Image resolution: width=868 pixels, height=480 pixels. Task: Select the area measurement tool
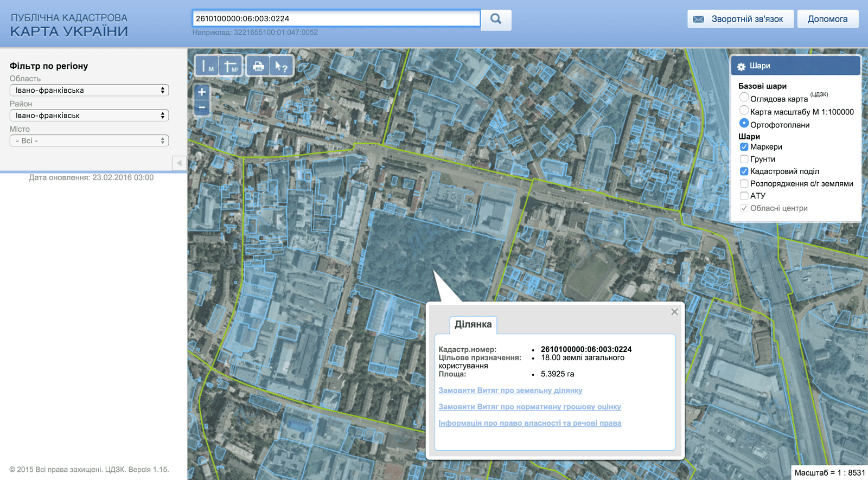coord(231,66)
